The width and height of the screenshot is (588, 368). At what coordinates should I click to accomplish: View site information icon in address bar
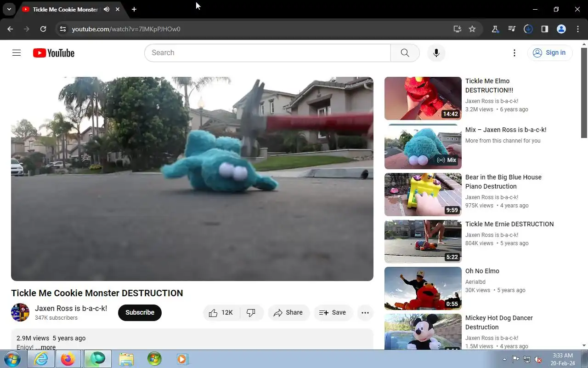point(63,29)
